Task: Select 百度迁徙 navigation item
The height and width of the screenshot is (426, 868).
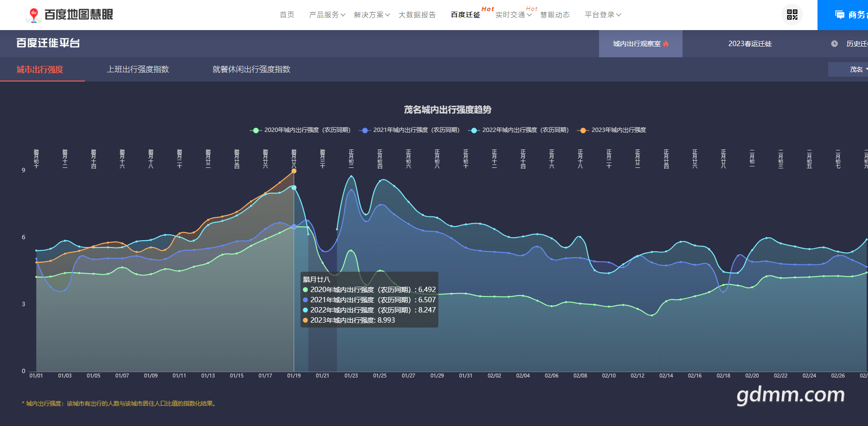Action: pyautogui.click(x=466, y=15)
